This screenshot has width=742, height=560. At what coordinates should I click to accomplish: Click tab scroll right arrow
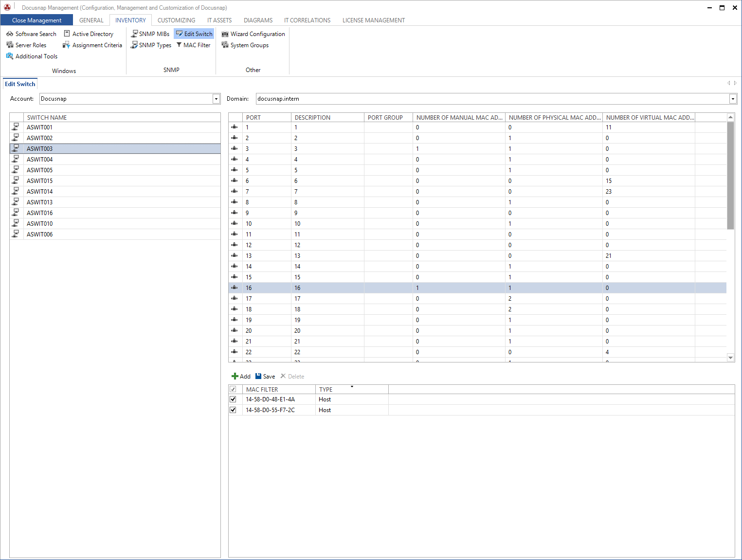[x=735, y=83]
